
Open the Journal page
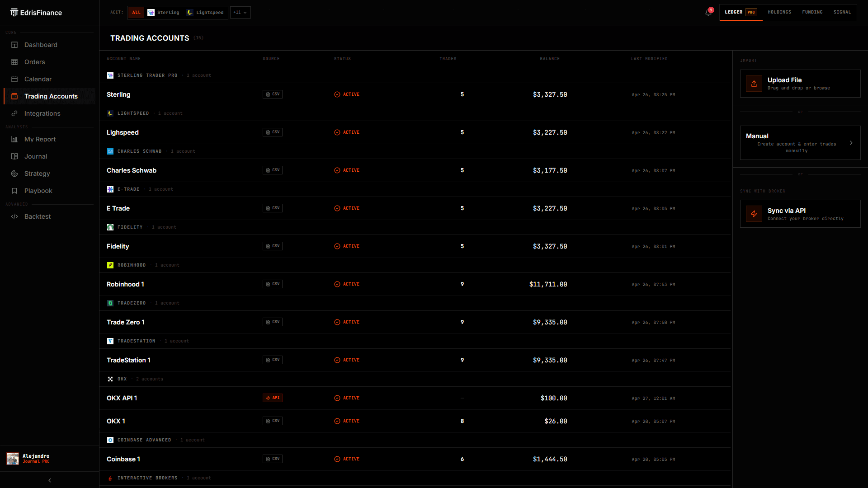coord(49,156)
